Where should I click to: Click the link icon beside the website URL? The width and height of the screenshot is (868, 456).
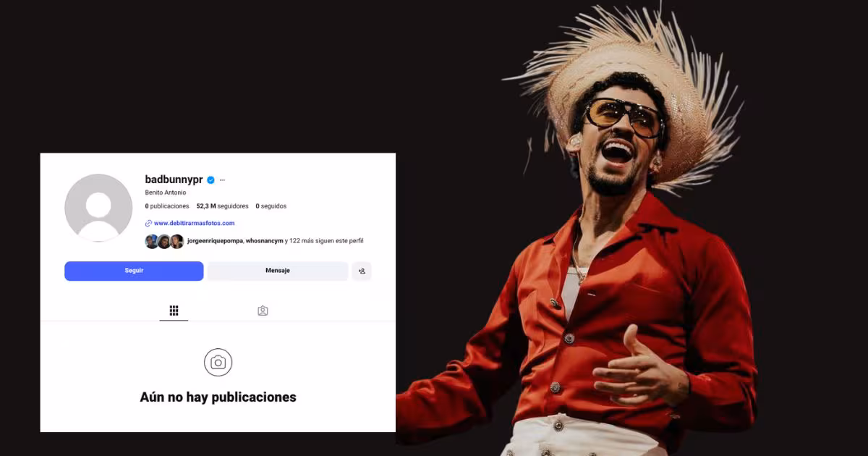[149, 223]
